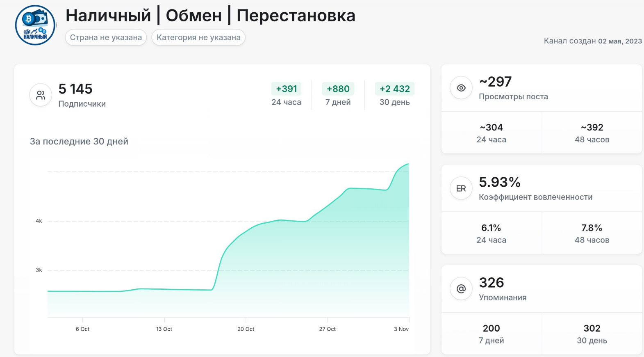Click the subscribers people icon
The image size is (644, 357).
click(x=40, y=94)
